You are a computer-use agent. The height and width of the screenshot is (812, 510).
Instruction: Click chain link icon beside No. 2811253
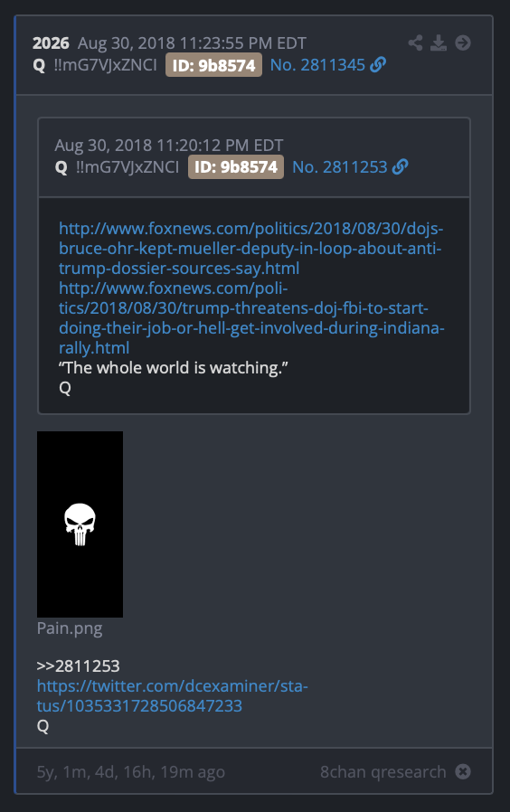401,166
